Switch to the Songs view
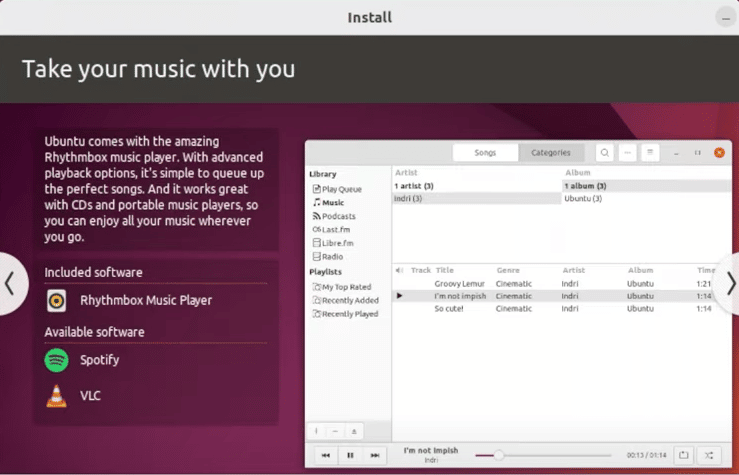 click(x=485, y=153)
